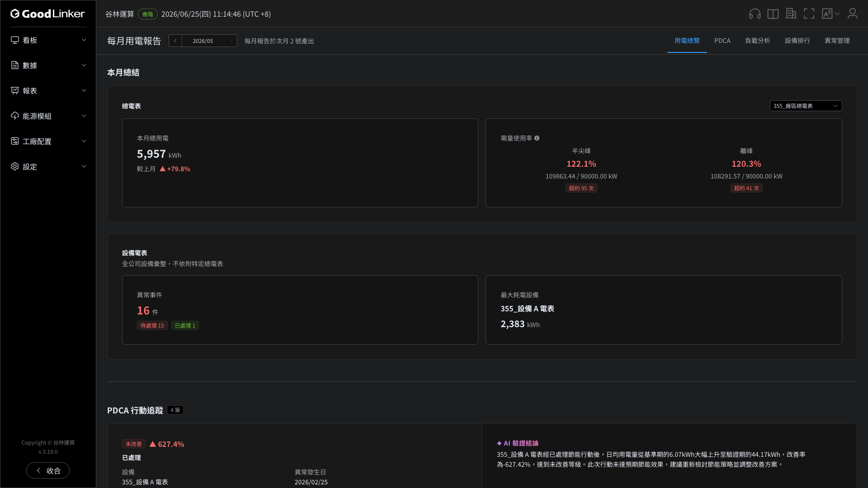Open the headset support icon

(755, 14)
